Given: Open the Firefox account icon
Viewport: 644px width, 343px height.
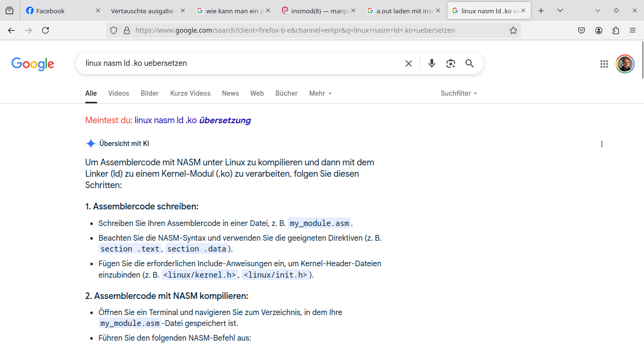Looking at the screenshot, I should click(599, 30).
